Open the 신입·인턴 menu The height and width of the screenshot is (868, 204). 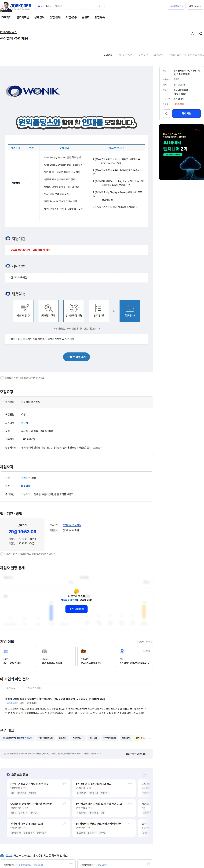pyautogui.click(x=55, y=17)
